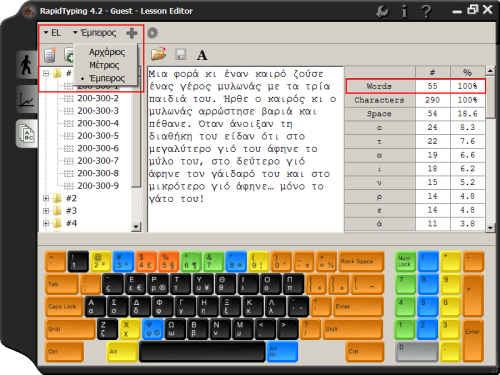Open the help question mark icon
500x375 pixels.
tap(426, 12)
